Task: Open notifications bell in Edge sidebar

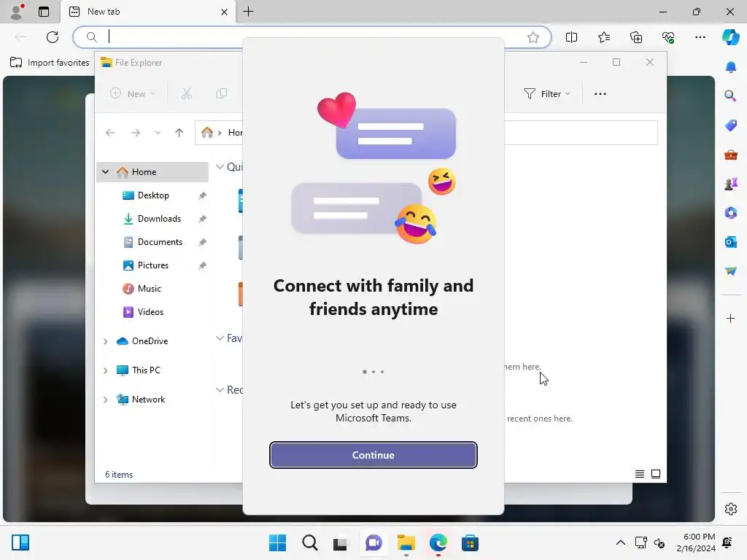Action: 730,67
